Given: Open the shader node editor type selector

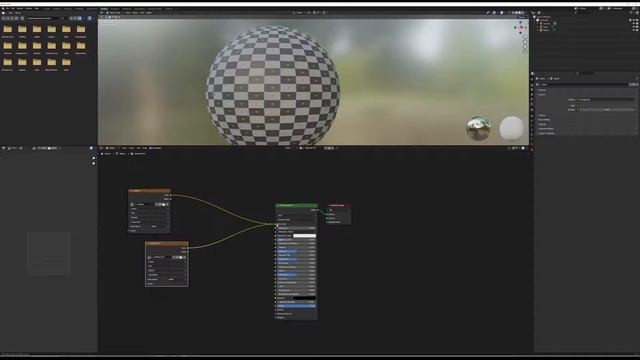Looking at the screenshot, I should click(x=102, y=148).
